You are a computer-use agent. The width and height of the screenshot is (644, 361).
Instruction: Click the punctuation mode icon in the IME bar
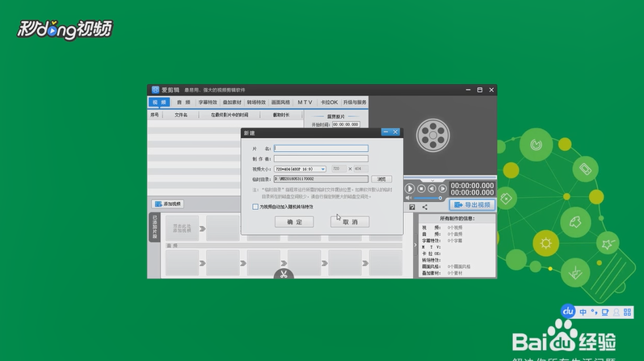click(594, 312)
